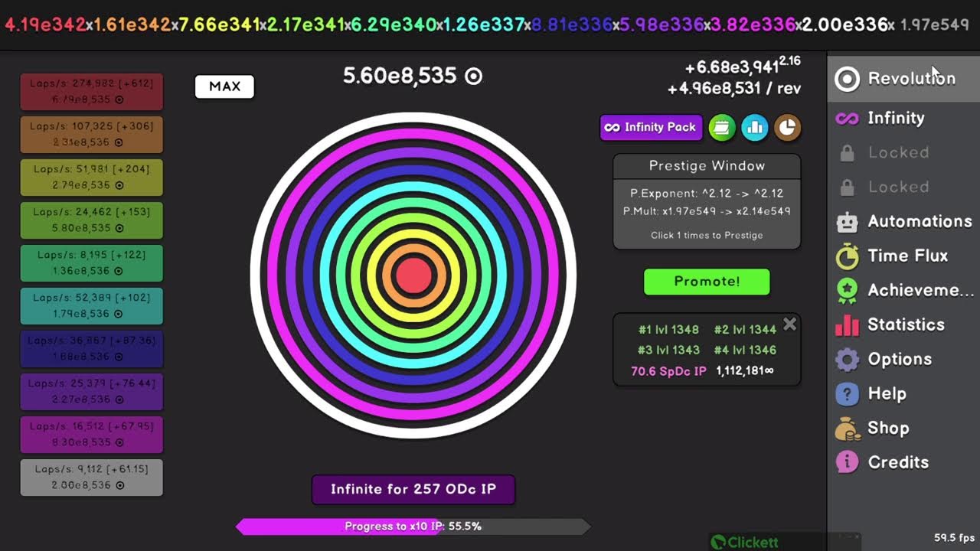Screen dimensions: 980x551
Task: Click the brown pie chart icon button
Action: click(787, 128)
